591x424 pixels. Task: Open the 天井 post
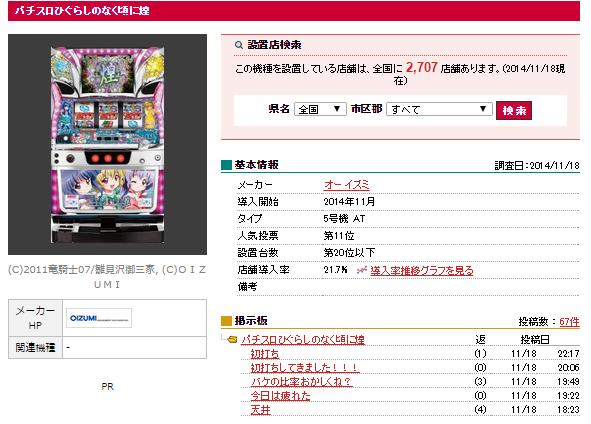pos(260,409)
